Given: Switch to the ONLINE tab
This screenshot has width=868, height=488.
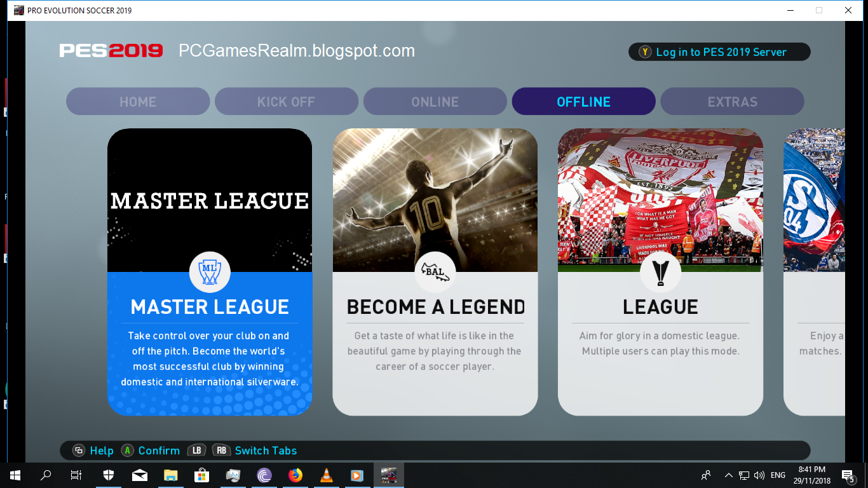Looking at the screenshot, I should [x=435, y=102].
